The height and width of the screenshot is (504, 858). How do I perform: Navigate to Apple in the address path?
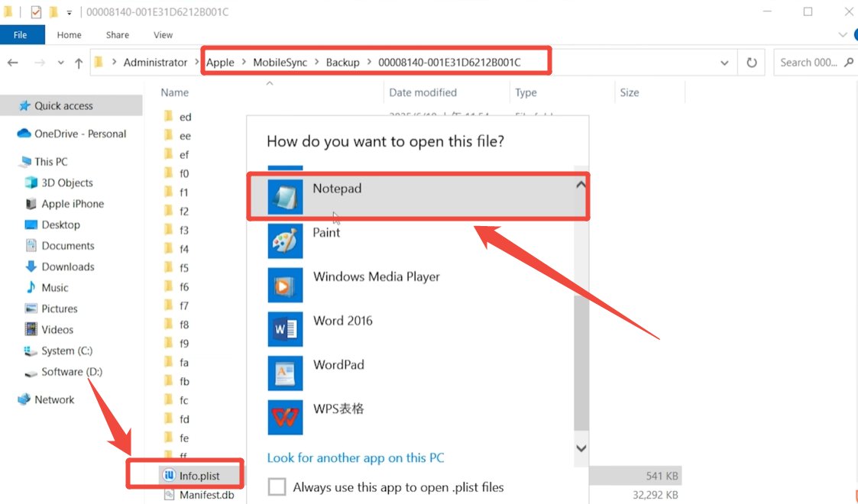(220, 63)
